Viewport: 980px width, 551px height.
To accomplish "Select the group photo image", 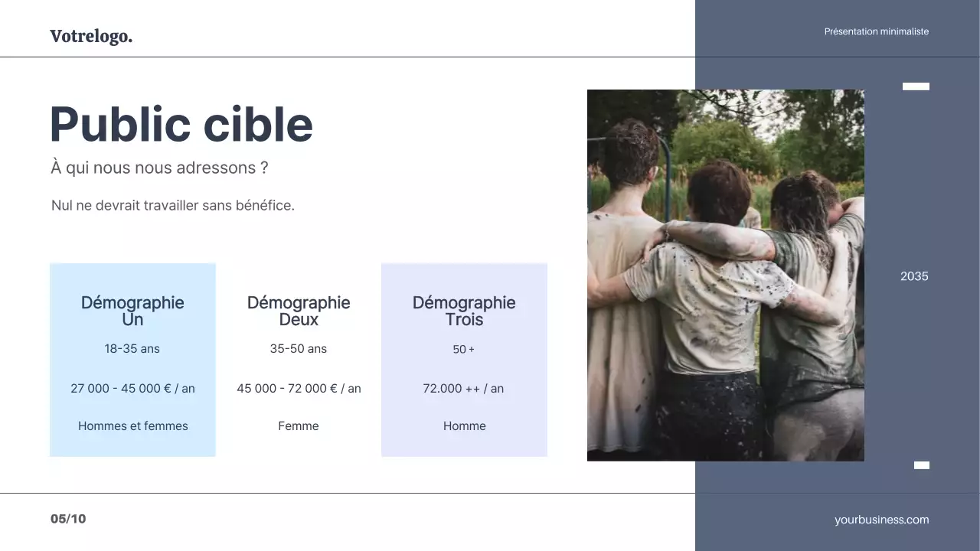I will 725,275.
